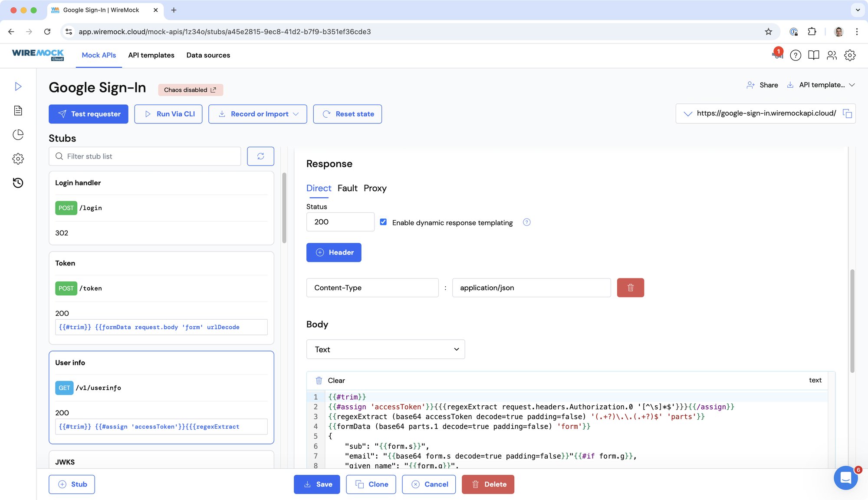Click the Save button
The image size is (868, 500).
(317, 484)
